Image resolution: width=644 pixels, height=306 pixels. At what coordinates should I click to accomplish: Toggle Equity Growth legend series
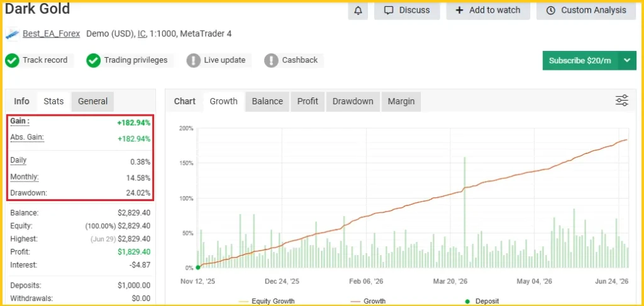[x=266, y=302]
